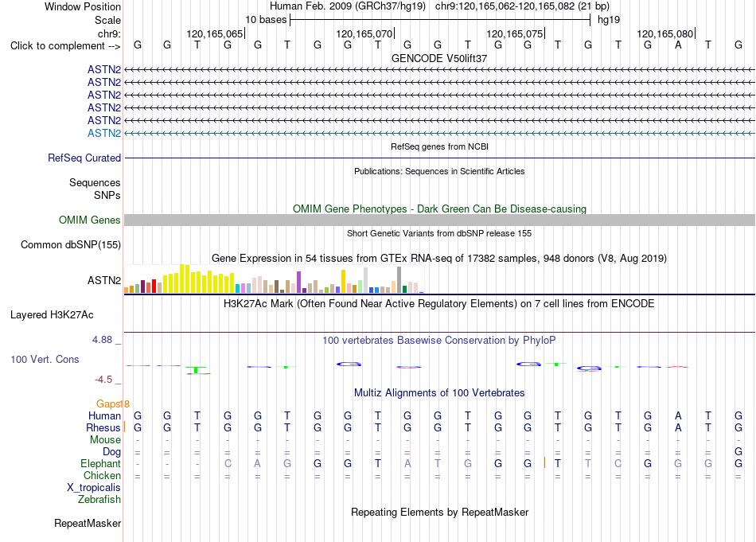Select the 'Scale' track label
756x542 pixels.
click(x=107, y=20)
